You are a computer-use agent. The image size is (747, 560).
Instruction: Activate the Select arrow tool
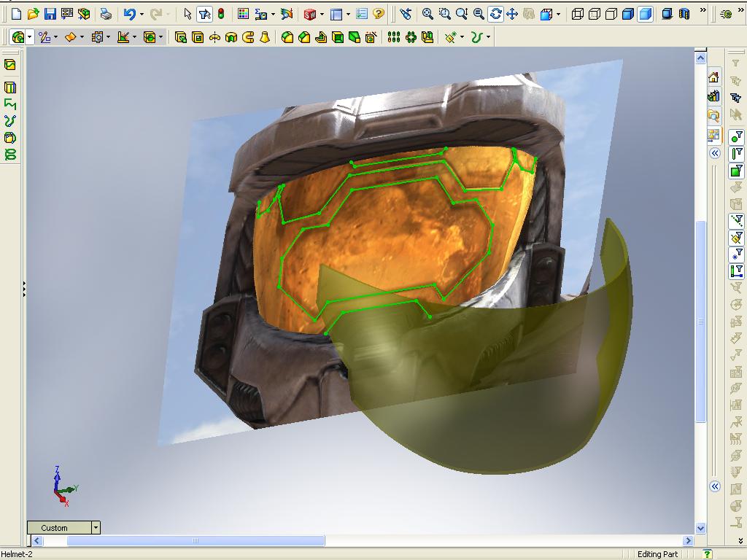(x=187, y=15)
